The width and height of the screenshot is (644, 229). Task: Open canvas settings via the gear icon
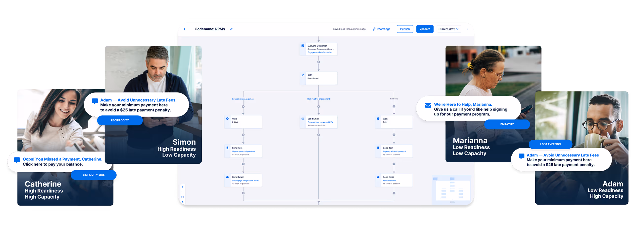183,202
